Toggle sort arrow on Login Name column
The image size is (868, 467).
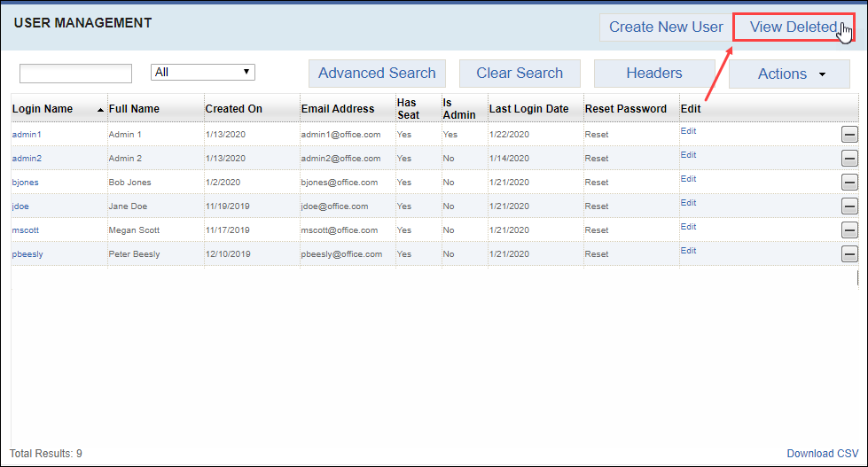(x=100, y=110)
